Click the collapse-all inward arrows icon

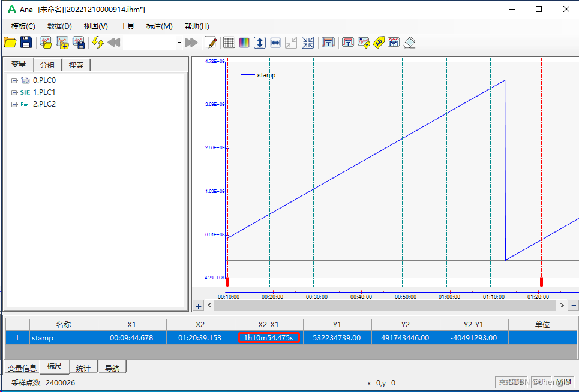(308, 43)
